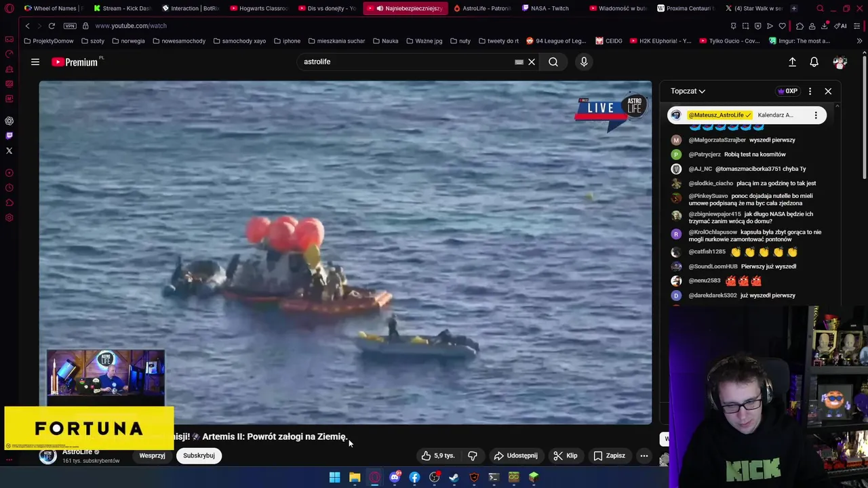Open the mieszkania suchar bookmark folder

336,41
